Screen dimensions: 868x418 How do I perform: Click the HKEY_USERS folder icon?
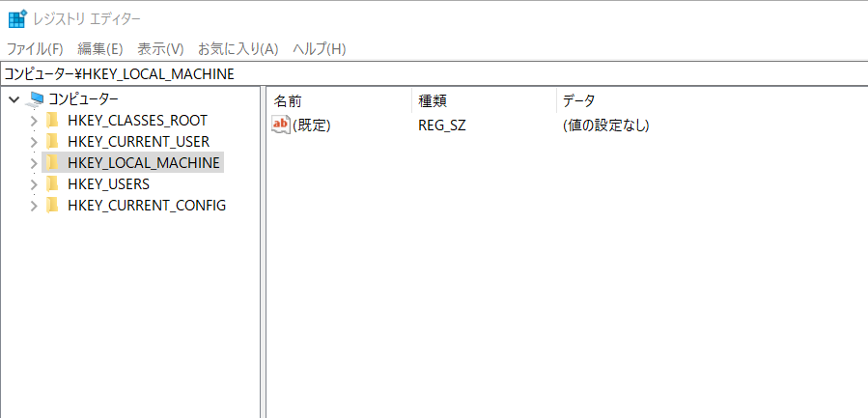[52, 183]
